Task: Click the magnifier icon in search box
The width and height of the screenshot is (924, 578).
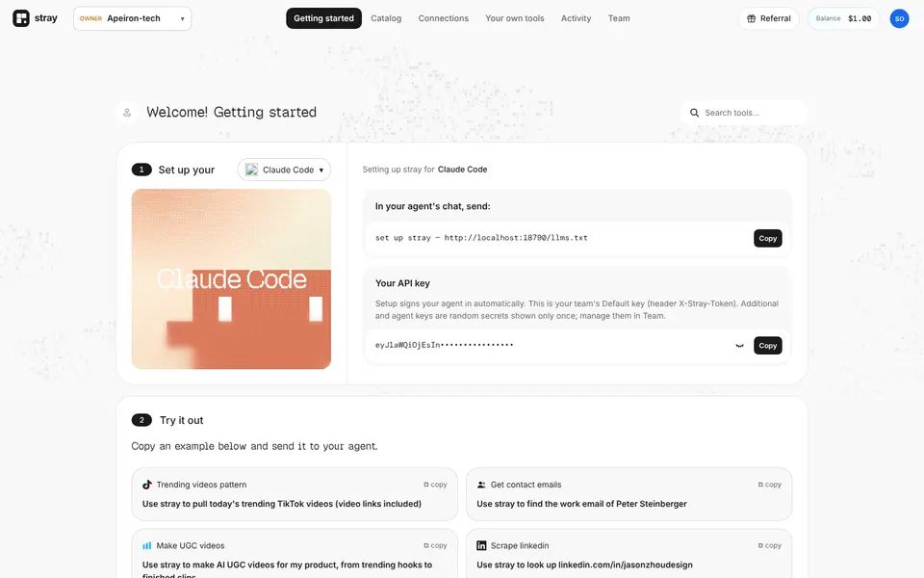Action: click(x=694, y=113)
